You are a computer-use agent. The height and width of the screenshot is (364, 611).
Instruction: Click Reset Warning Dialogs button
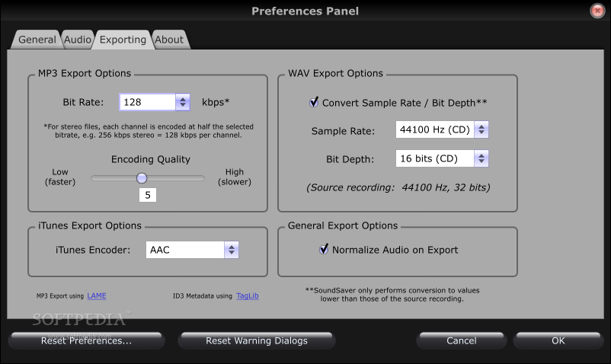[x=257, y=340]
